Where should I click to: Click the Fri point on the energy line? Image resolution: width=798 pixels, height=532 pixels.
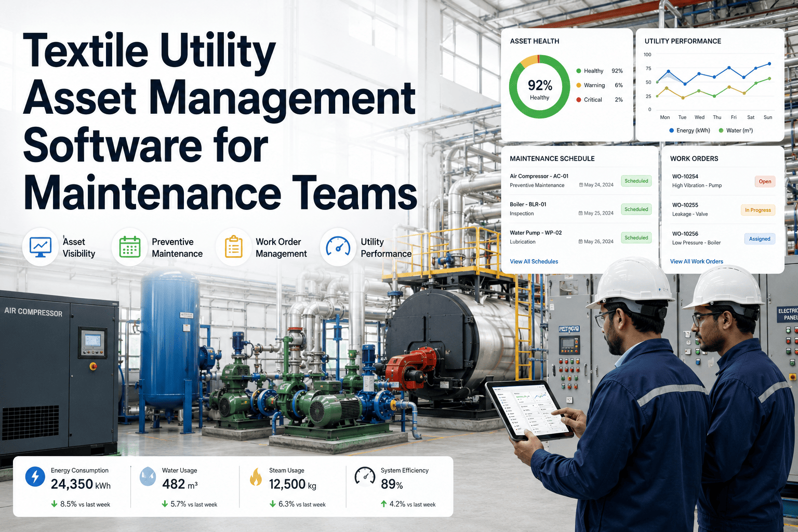tap(729, 68)
